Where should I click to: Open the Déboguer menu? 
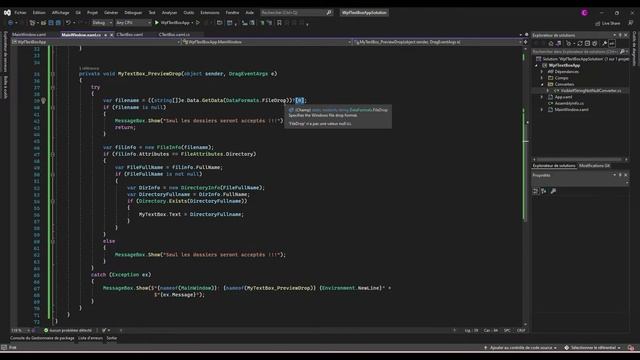pos(133,13)
